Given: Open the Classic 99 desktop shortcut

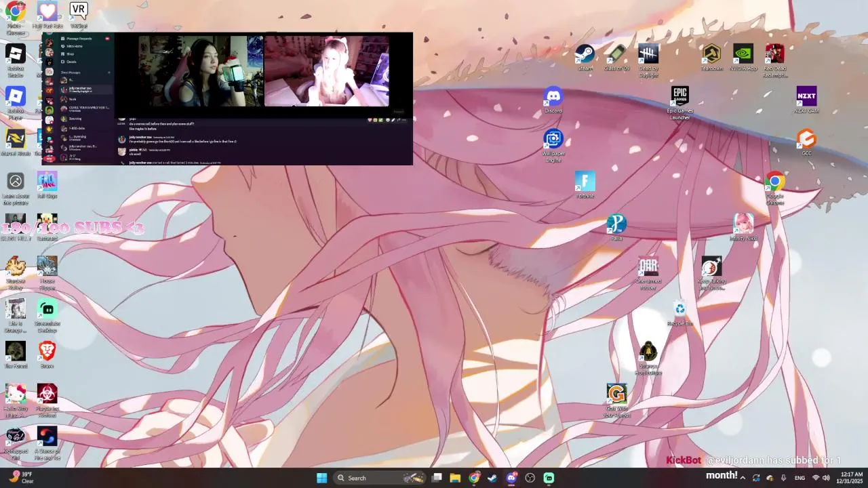Looking at the screenshot, I should point(616,58).
